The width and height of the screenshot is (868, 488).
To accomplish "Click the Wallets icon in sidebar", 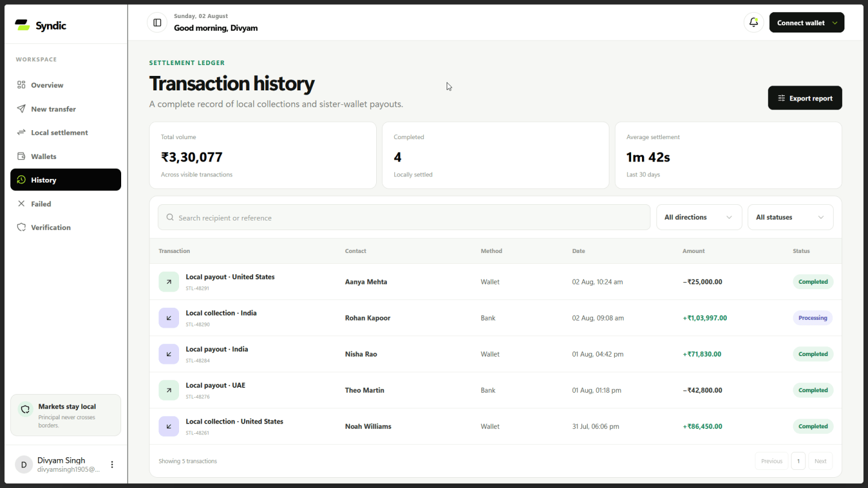I will pyautogui.click(x=21, y=157).
